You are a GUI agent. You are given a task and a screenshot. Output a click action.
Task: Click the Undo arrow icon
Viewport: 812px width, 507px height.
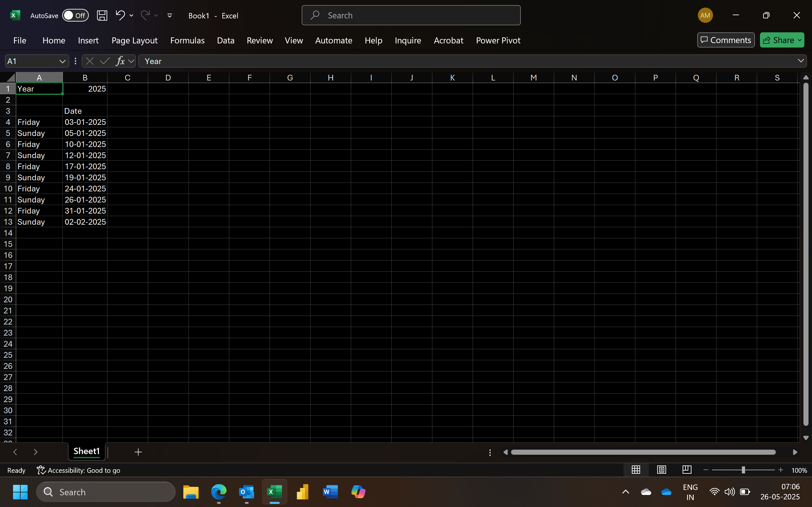click(120, 15)
